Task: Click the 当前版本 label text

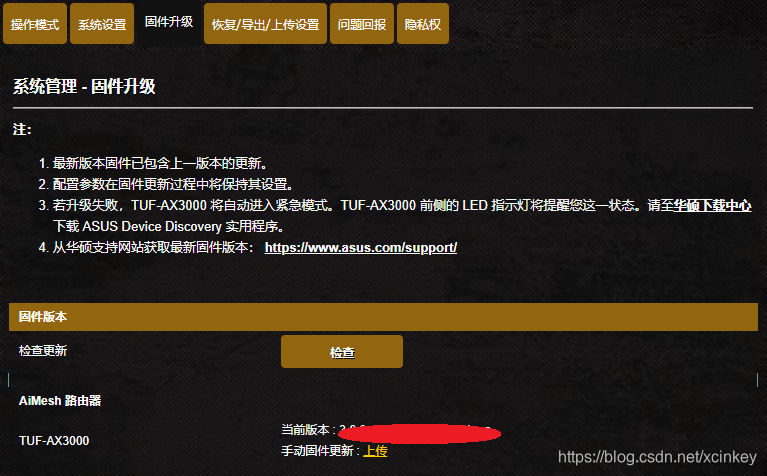Action: click(x=305, y=430)
